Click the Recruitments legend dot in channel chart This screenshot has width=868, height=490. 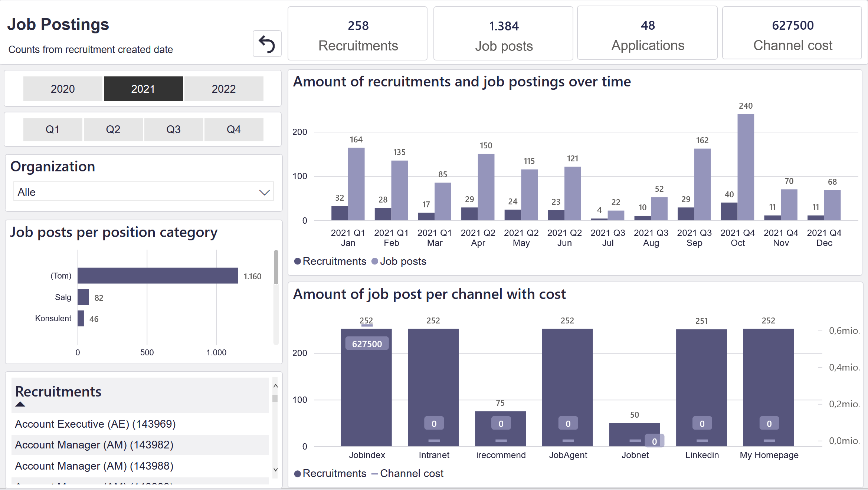[x=297, y=474]
